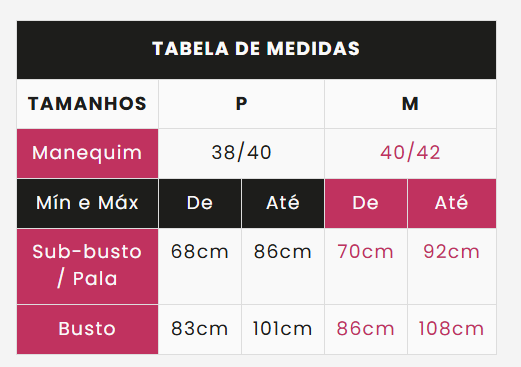Select the Busto row label
Viewport: 521px width, 367px height.
[87, 329]
